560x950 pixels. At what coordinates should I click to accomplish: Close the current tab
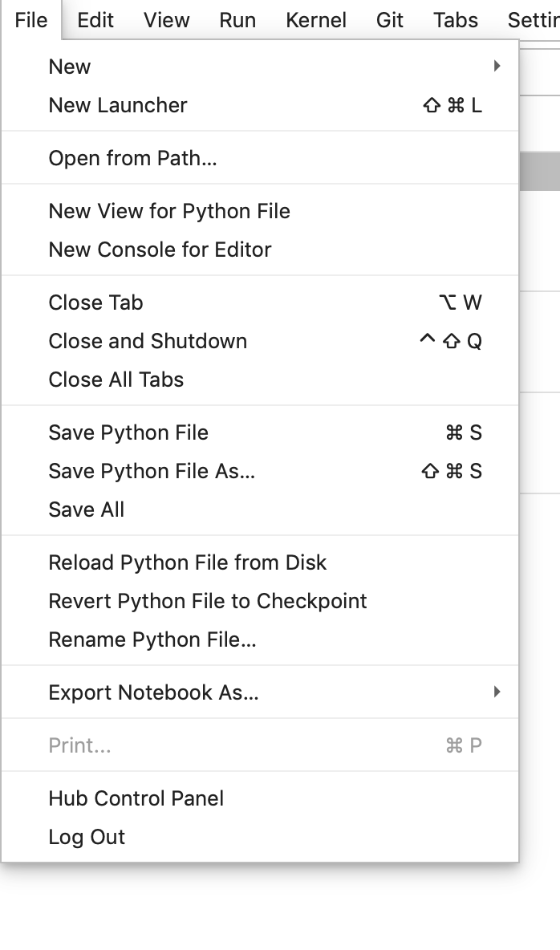click(x=95, y=302)
